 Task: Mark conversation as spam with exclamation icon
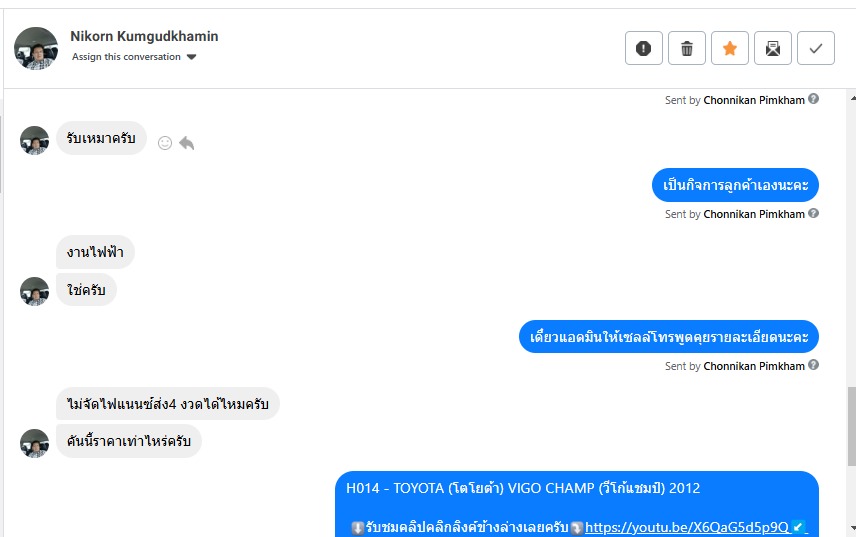(x=644, y=49)
